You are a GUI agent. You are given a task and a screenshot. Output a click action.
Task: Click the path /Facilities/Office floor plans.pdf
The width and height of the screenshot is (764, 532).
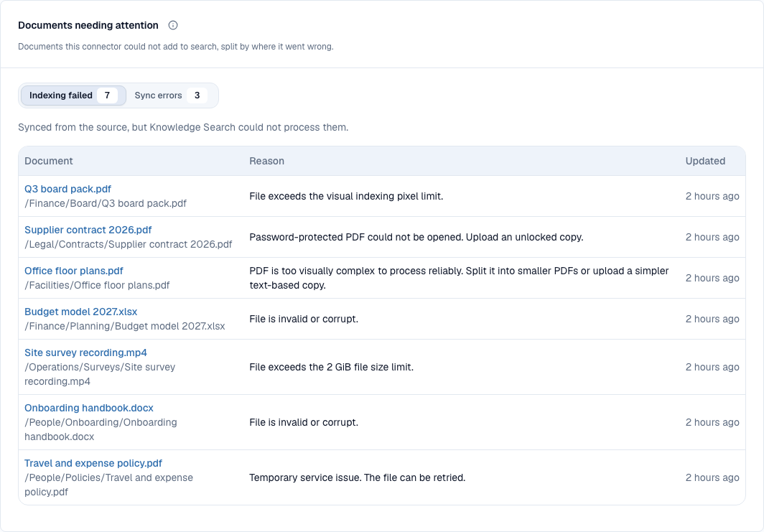[x=97, y=286]
